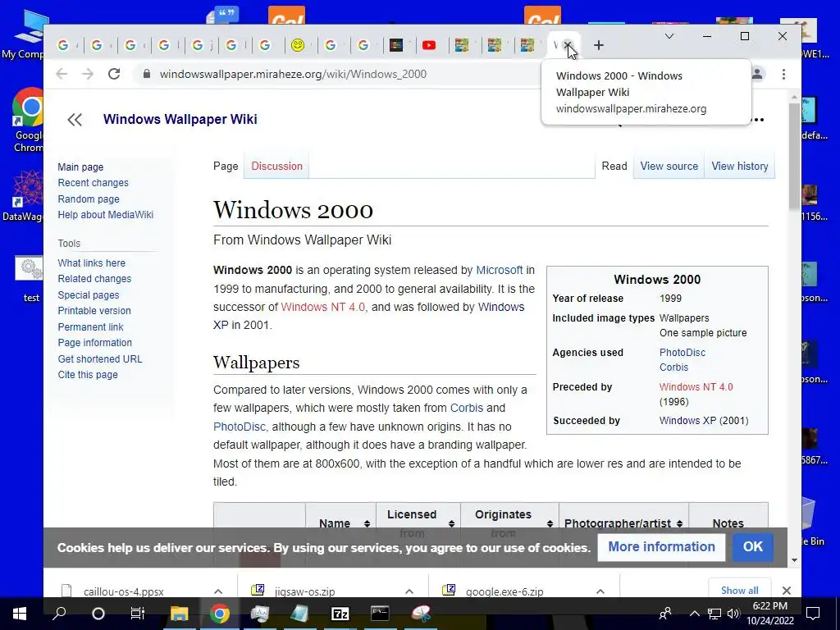The image size is (840, 630).
Task: Open taskbar search magnifier
Action: [59, 614]
